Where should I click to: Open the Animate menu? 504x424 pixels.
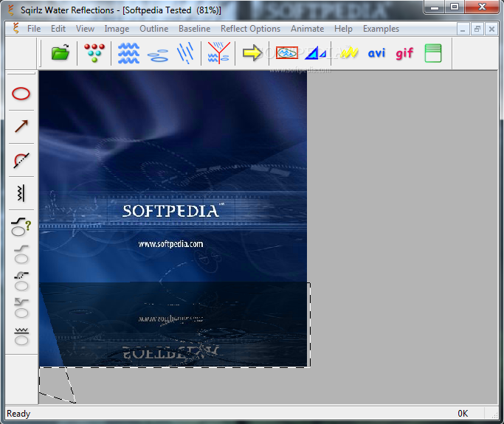click(307, 29)
